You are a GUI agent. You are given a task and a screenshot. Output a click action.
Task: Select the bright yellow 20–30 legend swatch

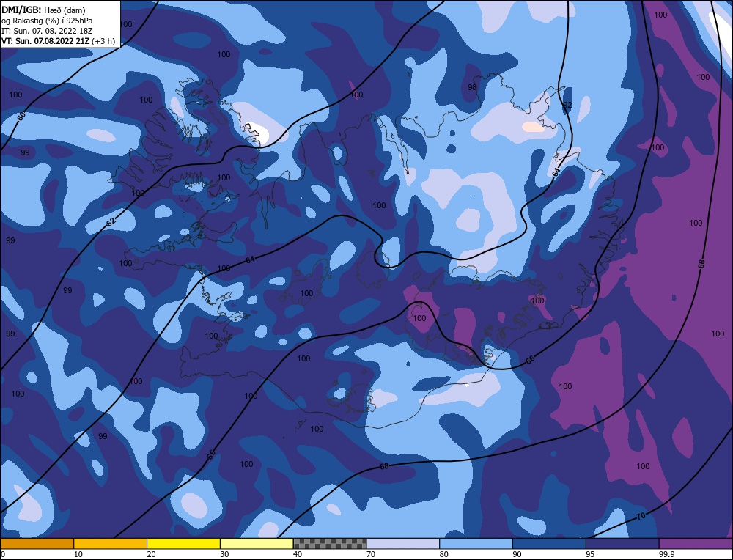[x=183, y=543]
